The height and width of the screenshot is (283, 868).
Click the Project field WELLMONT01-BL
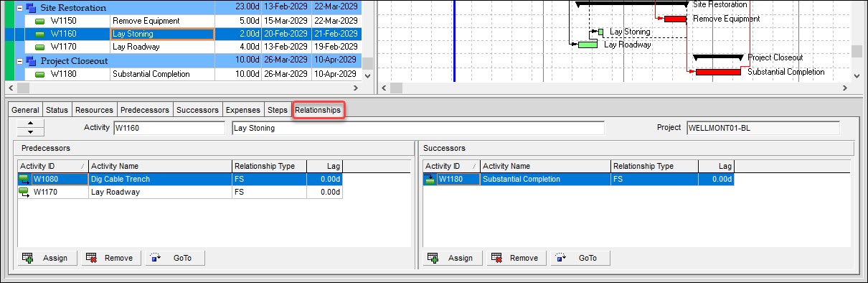763,128
